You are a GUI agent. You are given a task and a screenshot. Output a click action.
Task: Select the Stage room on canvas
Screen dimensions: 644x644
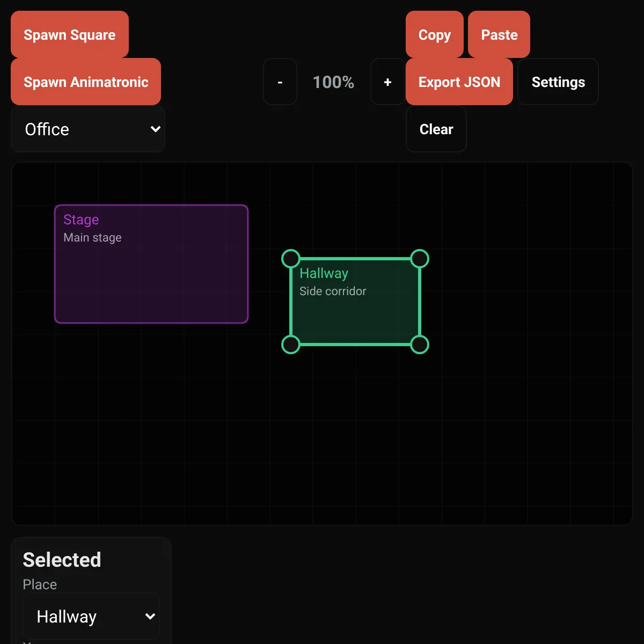pos(151,264)
